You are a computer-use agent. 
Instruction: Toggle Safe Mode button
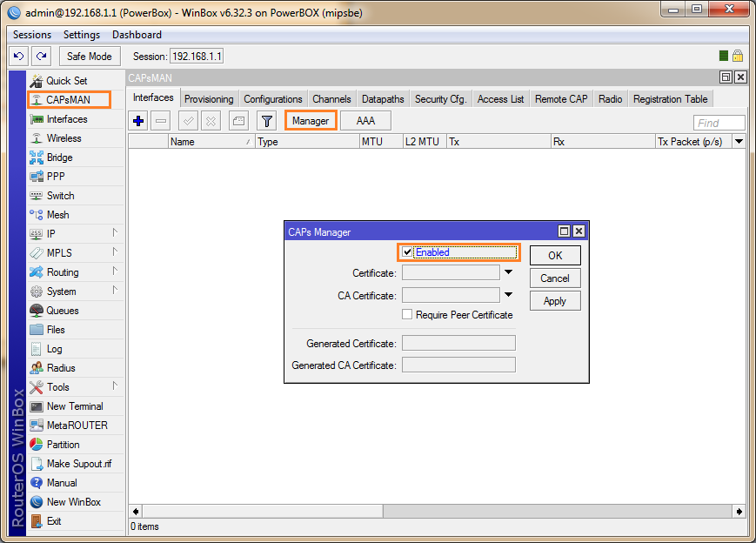click(x=89, y=56)
